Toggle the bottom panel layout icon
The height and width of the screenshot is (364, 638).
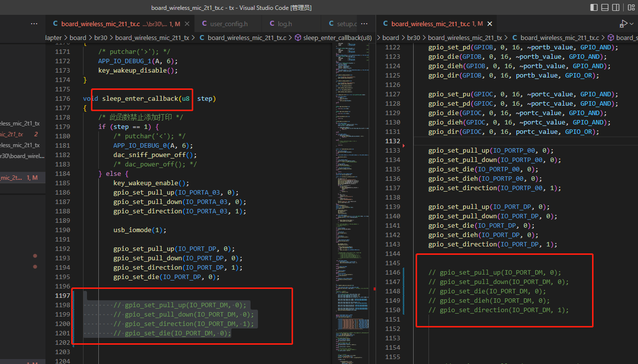tap(605, 7)
